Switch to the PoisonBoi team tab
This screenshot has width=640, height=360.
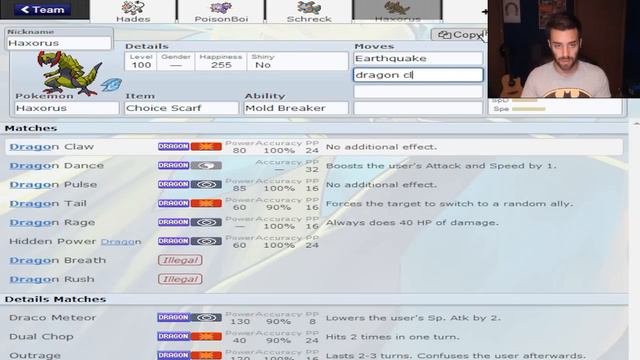[221, 11]
